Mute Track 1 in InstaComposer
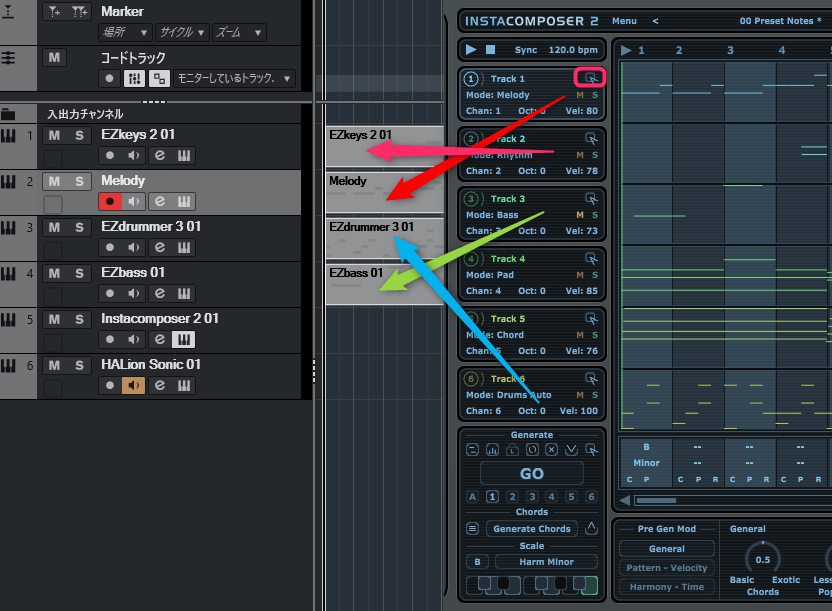The image size is (832, 611). (x=580, y=95)
